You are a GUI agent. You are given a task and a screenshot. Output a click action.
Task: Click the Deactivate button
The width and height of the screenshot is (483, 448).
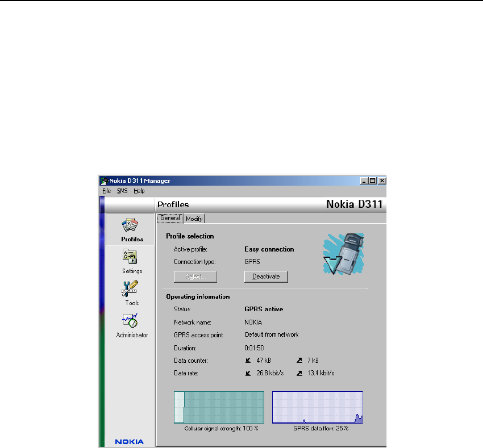(266, 277)
